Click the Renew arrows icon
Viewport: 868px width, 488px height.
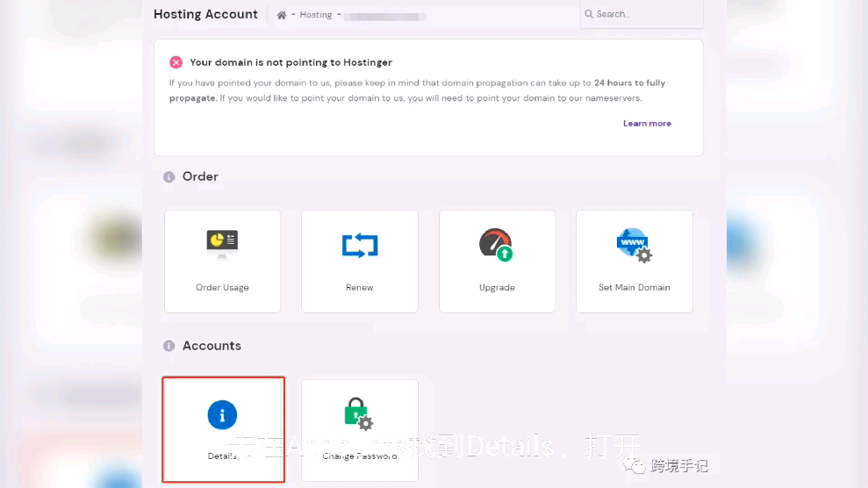(360, 246)
